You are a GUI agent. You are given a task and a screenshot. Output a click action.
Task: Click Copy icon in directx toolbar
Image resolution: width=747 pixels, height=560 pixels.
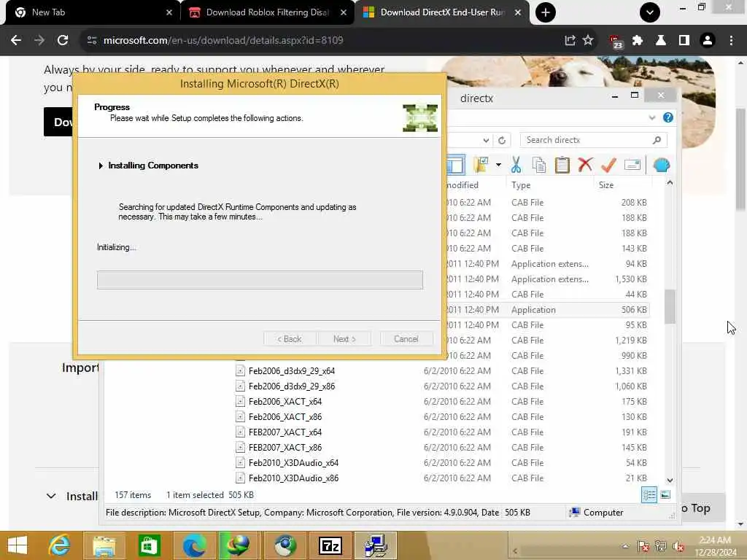point(539,165)
